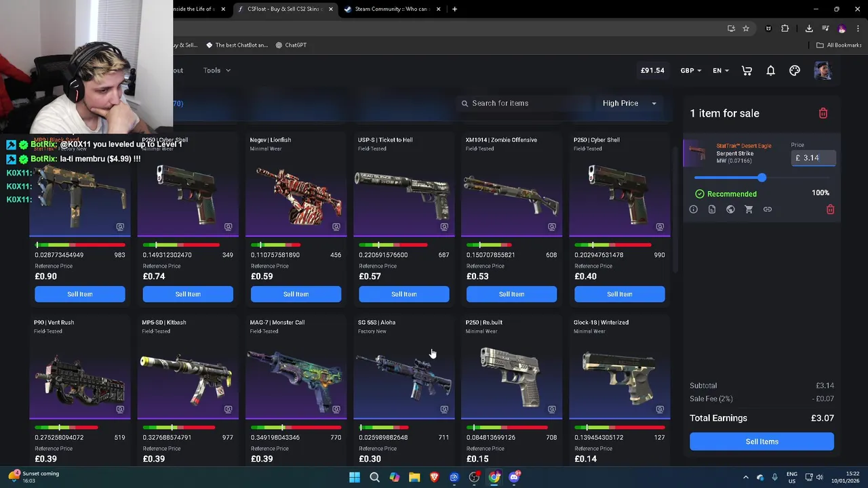This screenshot has height=488, width=868.
Task: Open Windows taskbar search
Action: click(x=374, y=477)
